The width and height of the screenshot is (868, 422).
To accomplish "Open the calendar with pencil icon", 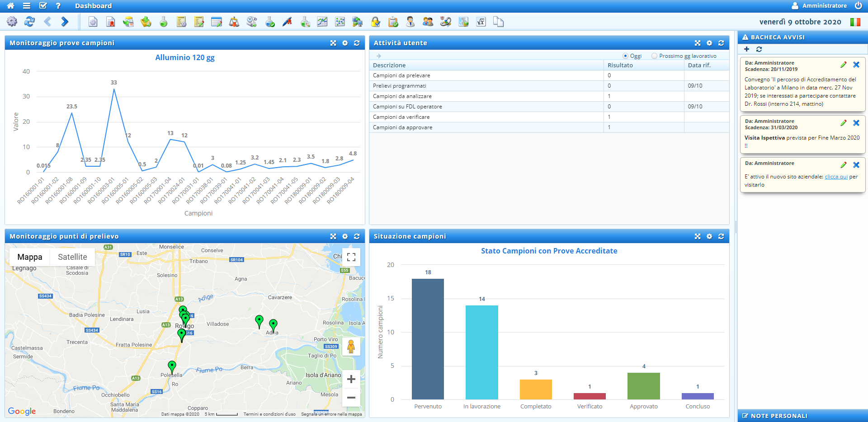I will click(217, 22).
